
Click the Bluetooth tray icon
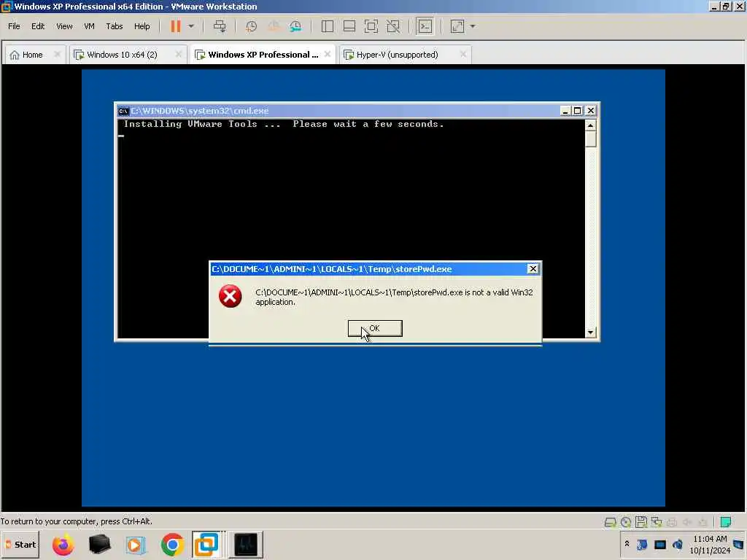click(642, 544)
